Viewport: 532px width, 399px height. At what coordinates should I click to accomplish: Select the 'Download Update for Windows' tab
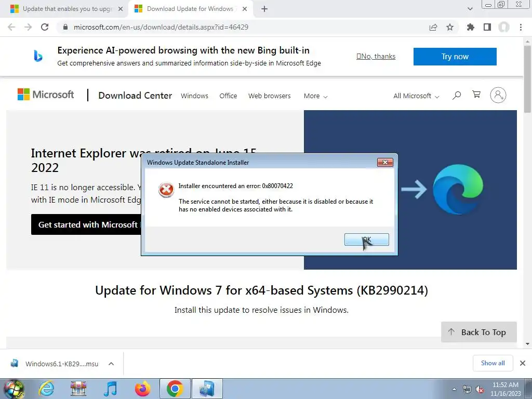190,9
